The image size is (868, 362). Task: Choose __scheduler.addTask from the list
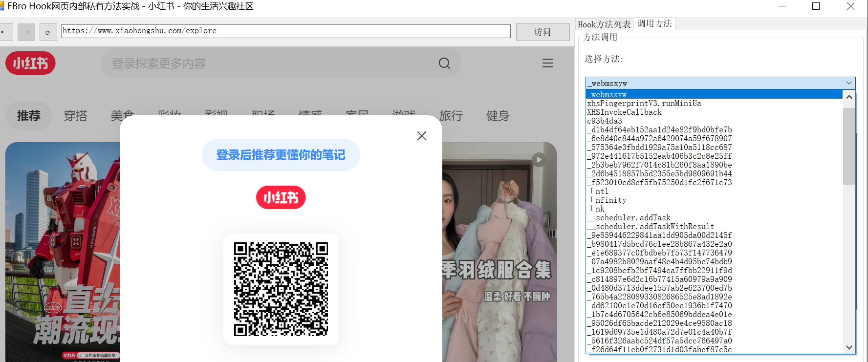click(715, 217)
